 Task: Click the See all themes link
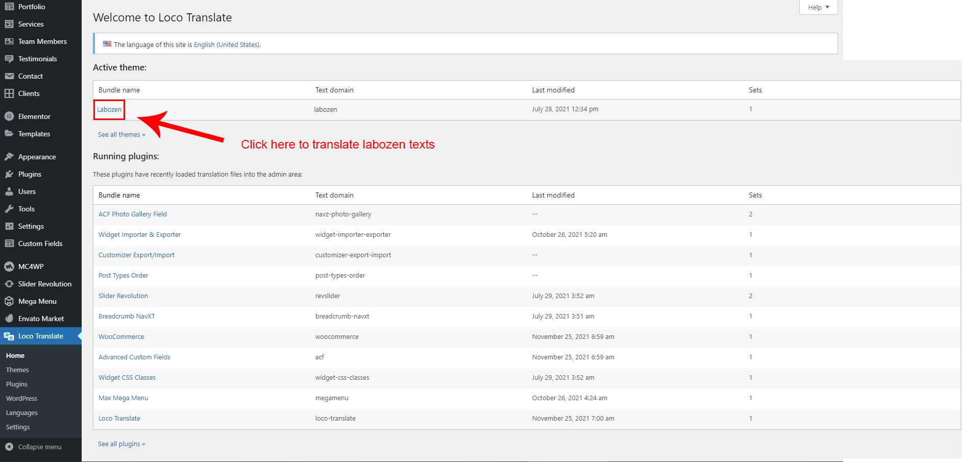tap(121, 134)
